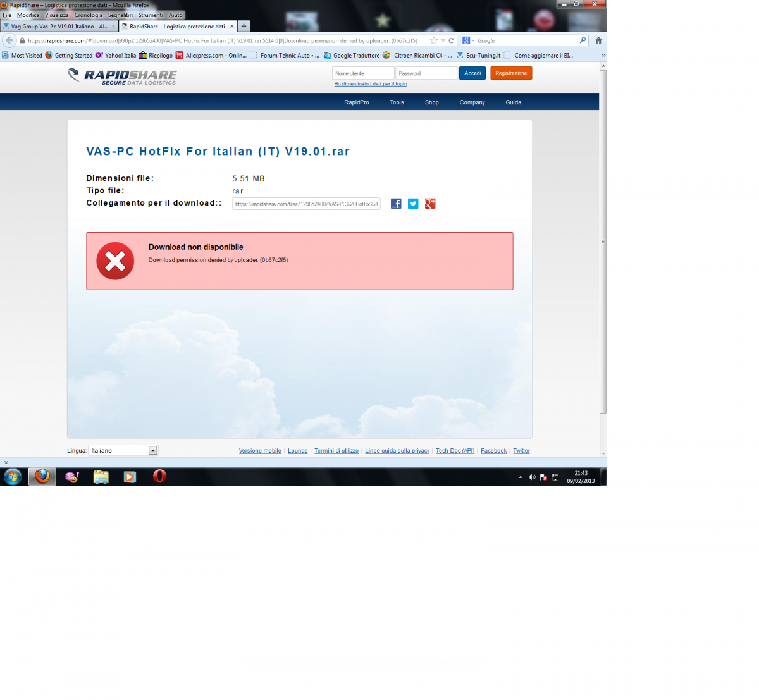Viewport: 759px width, 700px height.
Task: Click the Password field
Action: [x=426, y=73]
